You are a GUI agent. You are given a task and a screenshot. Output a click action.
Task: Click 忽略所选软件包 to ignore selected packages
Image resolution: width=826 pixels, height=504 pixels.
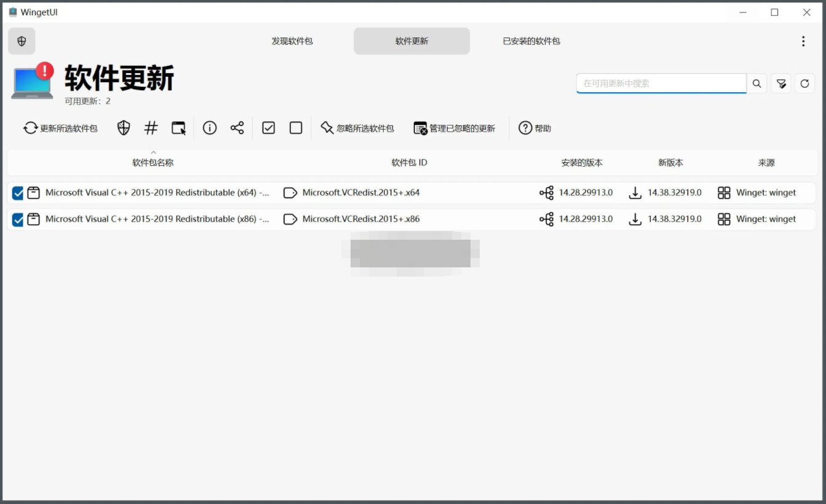(357, 128)
